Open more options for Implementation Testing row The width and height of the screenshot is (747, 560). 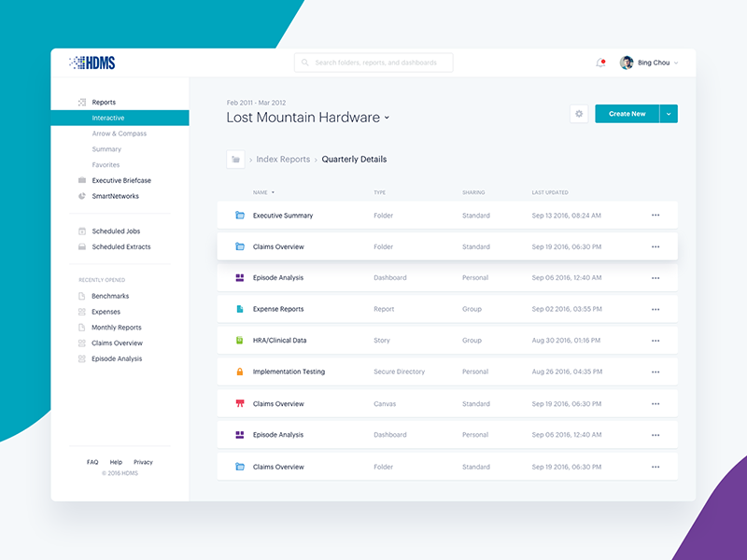coord(655,371)
